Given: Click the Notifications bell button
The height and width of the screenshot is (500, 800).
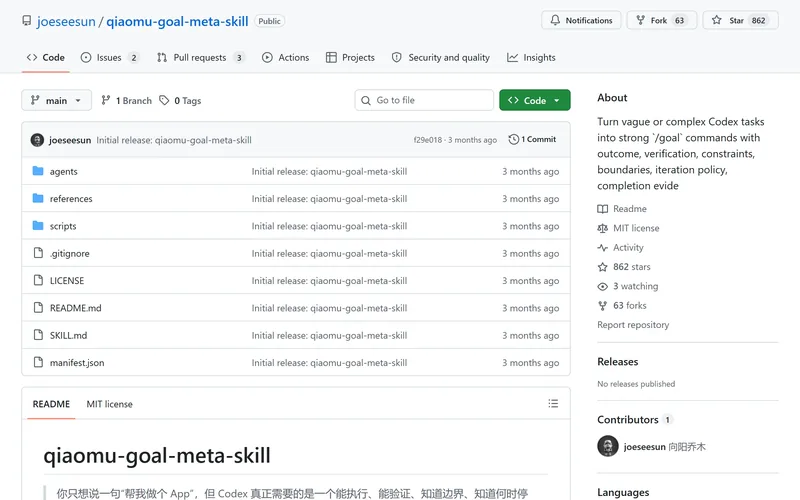Looking at the screenshot, I should pos(581,20).
